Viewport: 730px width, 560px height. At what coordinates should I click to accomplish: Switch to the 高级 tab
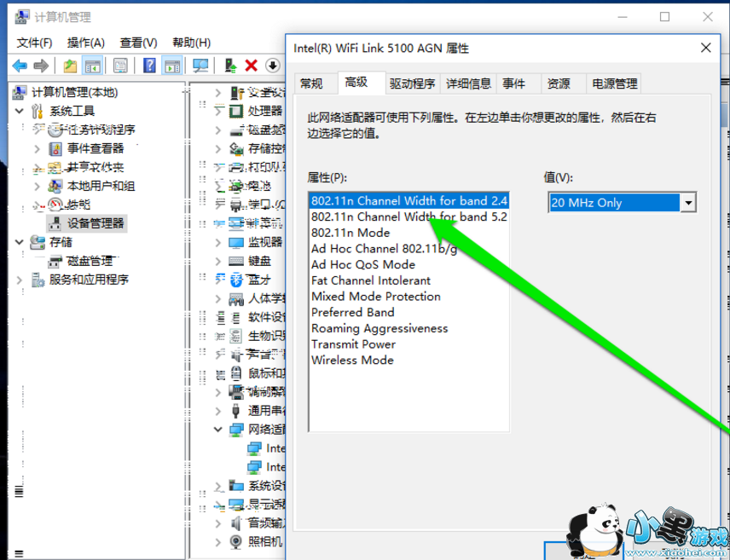[x=356, y=83]
